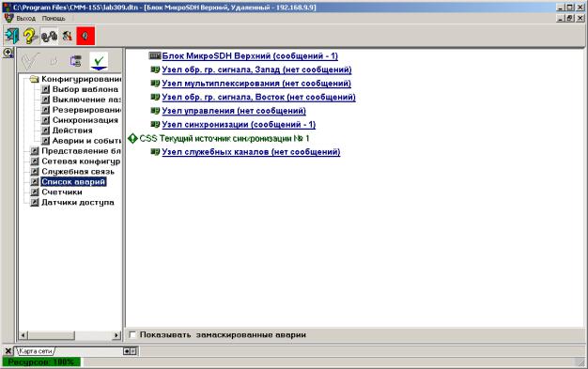Select highlighted Список аварий tree item
This screenshot has height=369, width=588.
pyautogui.click(x=73, y=182)
